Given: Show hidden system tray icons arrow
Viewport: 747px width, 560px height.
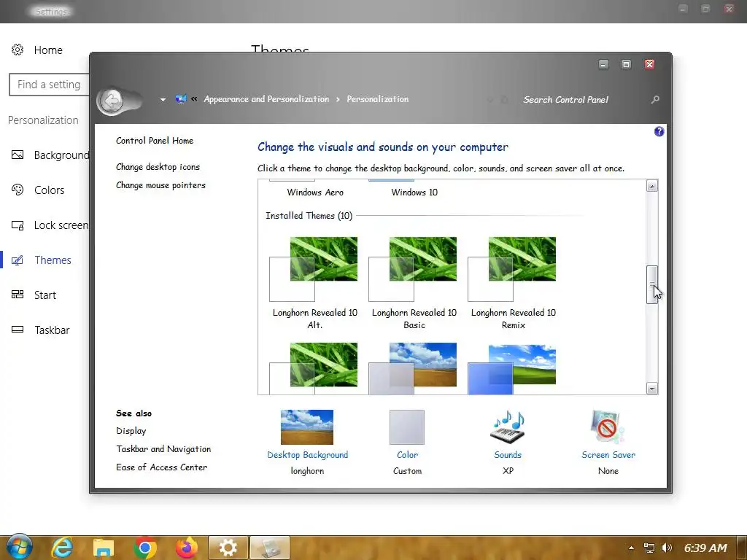Looking at the screenshot, I should tap(631, 548).
